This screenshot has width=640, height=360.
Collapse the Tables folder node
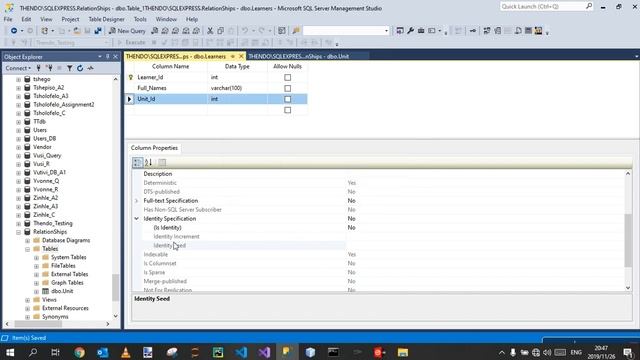click(x=27, y=249)
